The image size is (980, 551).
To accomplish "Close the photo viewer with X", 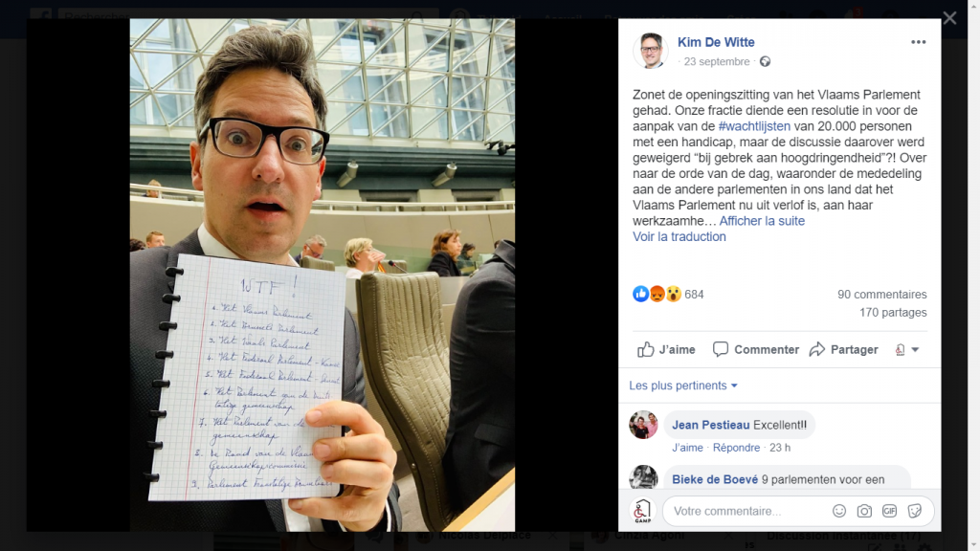I will [949, 18].
